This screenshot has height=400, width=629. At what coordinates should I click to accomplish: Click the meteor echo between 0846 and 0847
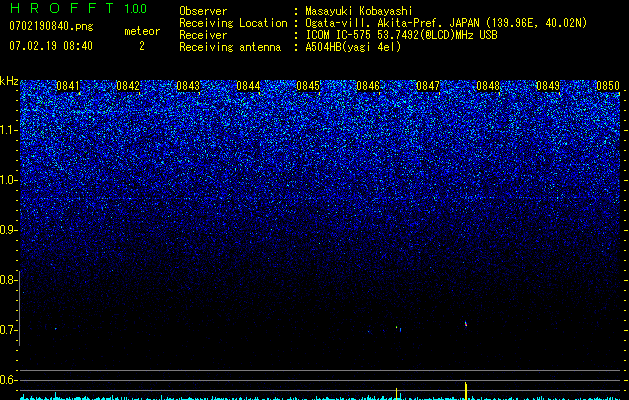point(398,329)
